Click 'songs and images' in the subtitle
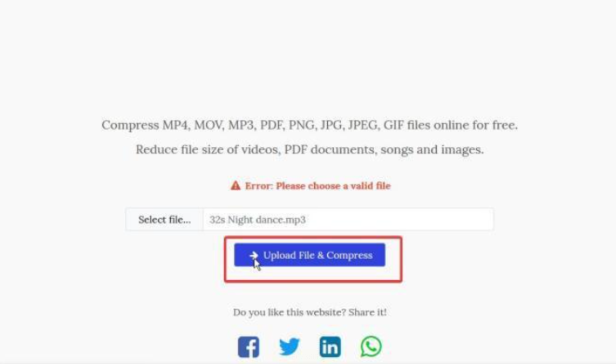This screenshot has height=364, width=616. tap(432, 150)
